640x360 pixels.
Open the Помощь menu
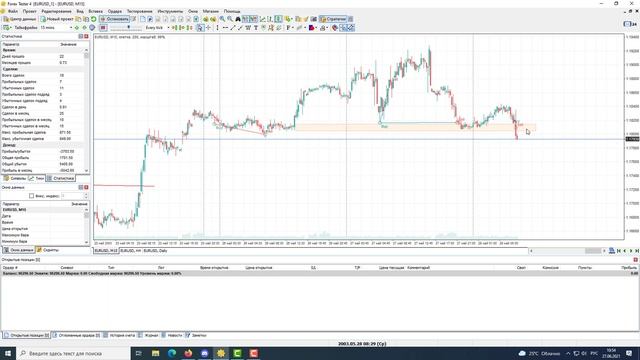click(232, 11)
